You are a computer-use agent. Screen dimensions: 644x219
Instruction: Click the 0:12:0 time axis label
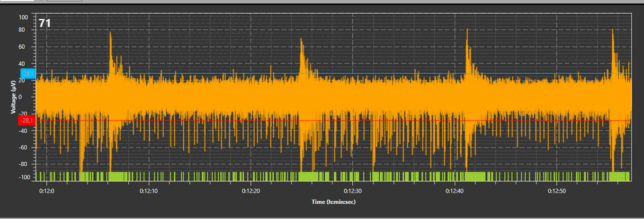pyautogui.click(x=46, y=191)
